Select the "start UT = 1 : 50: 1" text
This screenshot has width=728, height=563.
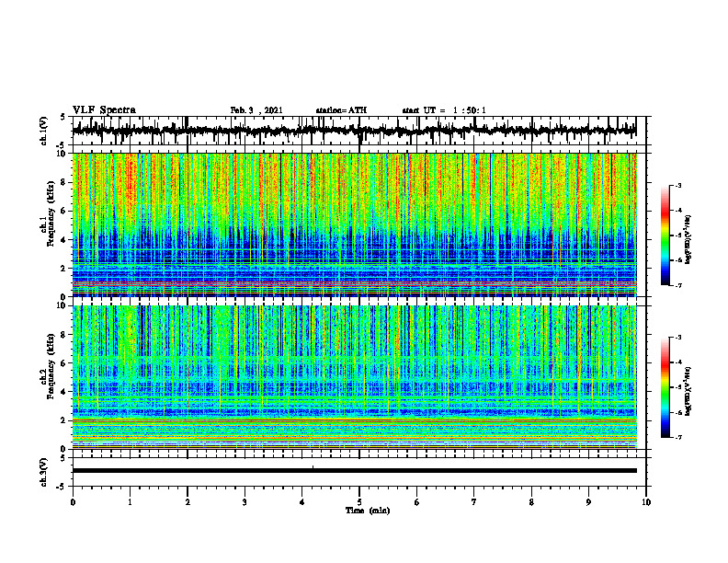[x=444, y=110]
